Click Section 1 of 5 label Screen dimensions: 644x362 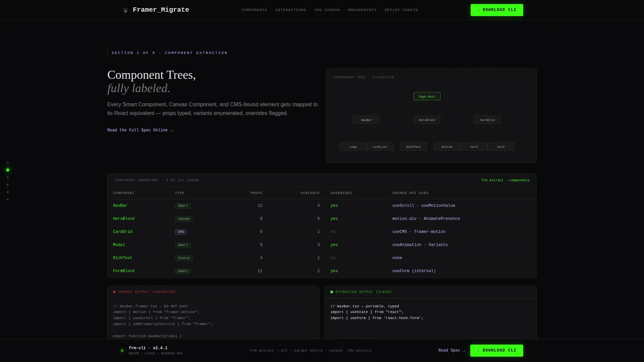tap(169, 53)
